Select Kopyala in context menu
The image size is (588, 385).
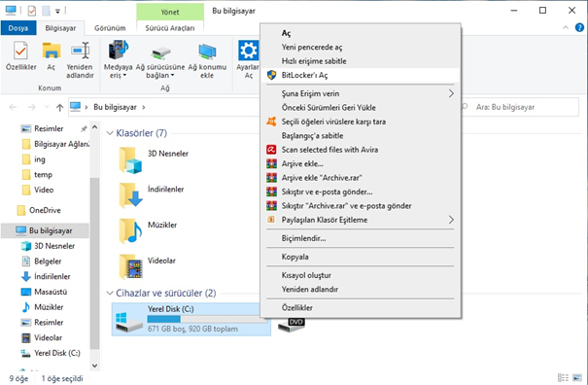[x=361, y=257]
